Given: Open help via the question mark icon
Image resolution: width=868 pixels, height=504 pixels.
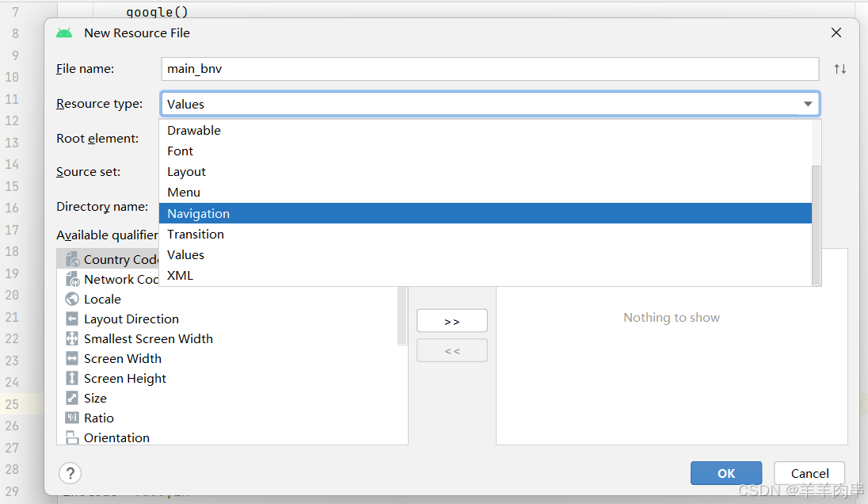Looking at the screenshot, I should 70,473.
